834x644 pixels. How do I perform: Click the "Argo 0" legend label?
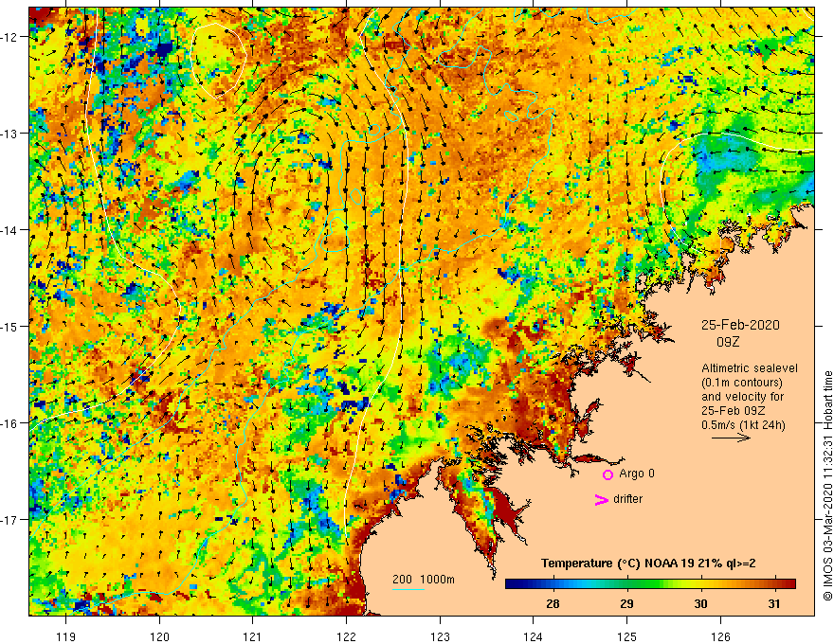(x=637, y=474)
